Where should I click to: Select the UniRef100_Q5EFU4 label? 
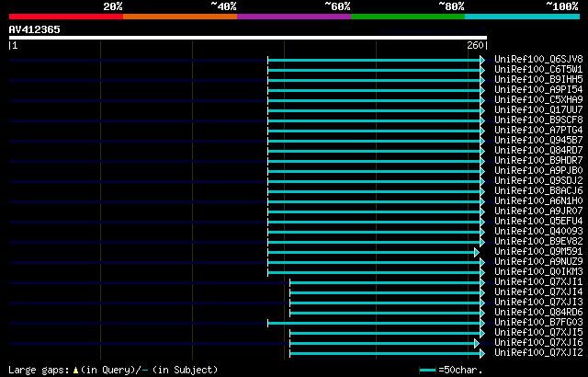point(538,222)
